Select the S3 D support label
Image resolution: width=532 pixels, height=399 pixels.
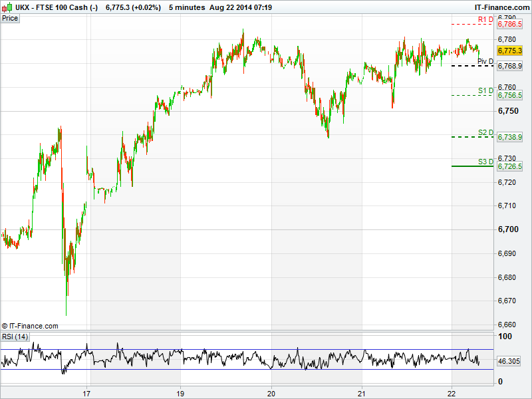(485, 162)
